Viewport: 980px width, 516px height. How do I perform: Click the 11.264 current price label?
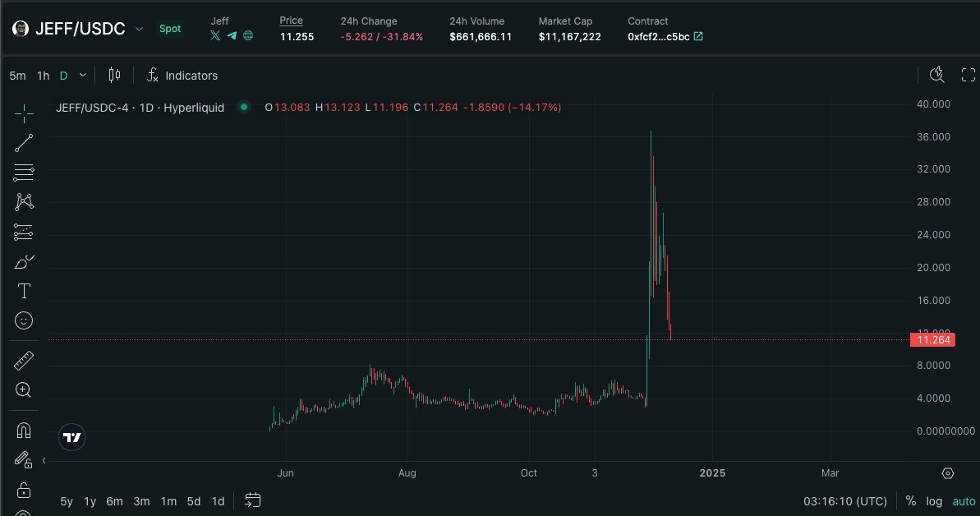tap(933, 339)
